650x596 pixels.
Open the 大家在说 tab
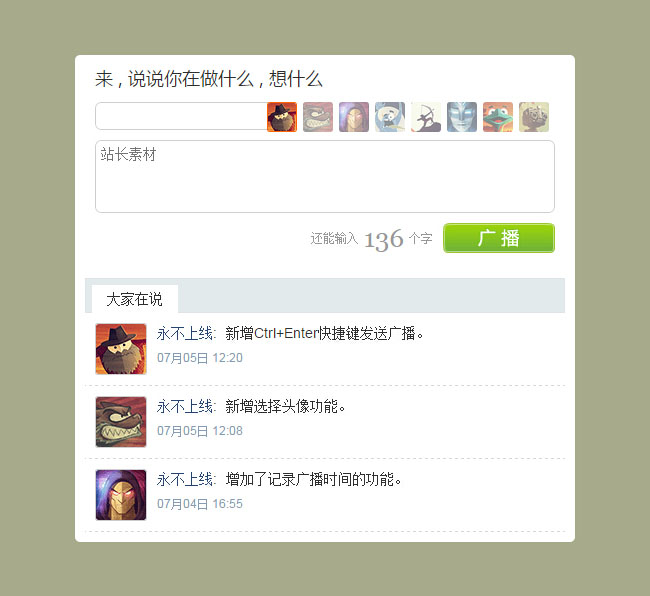135,299
